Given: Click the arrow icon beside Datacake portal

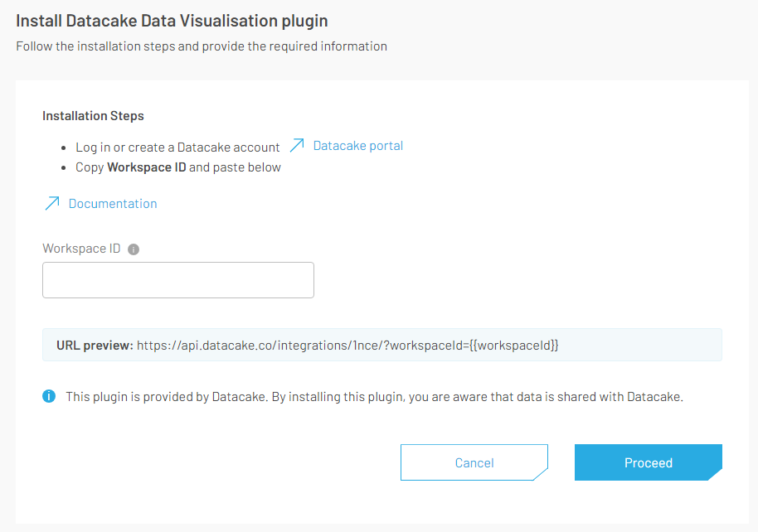Looking at the screenshot, I should tap(297, 146).
